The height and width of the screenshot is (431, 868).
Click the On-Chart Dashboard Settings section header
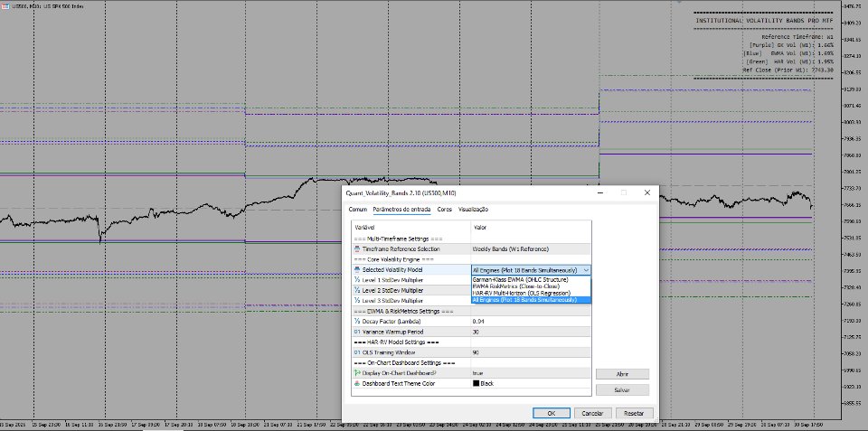coord(405,363)
